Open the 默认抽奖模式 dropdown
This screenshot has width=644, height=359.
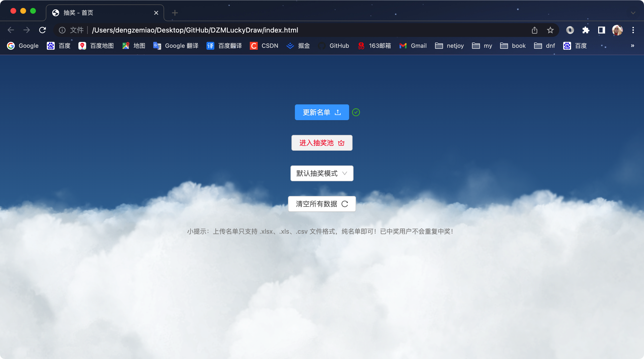322,173
